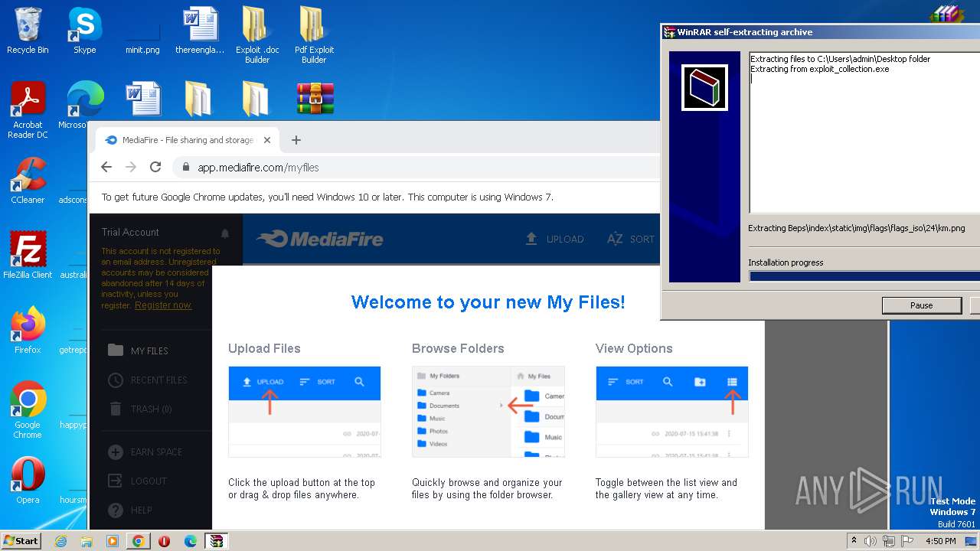Open Microsoft Edge from the taskbar
Image resolution: width=980 pixels, height=551 pixels.
point(190,541)
